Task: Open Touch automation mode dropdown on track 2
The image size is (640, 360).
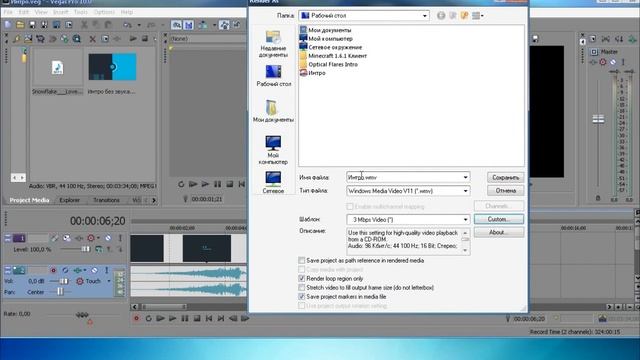Action: coord(109,281)
